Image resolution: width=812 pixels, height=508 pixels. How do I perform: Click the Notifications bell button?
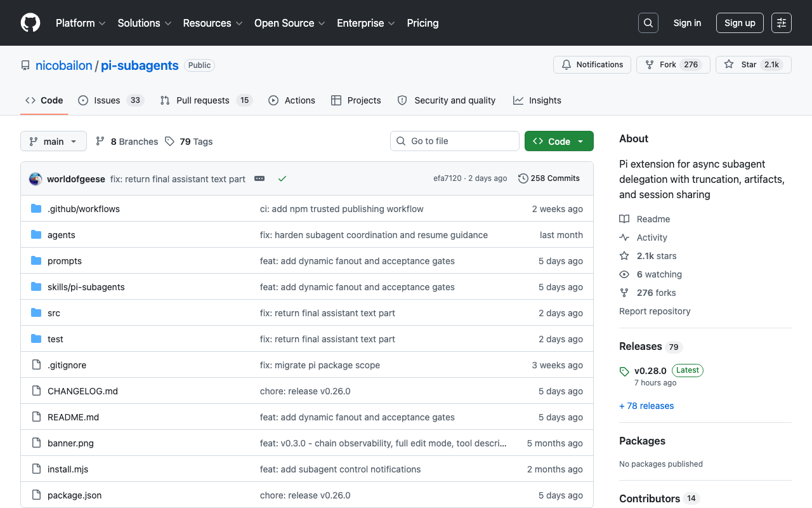(x=593, y=65)
